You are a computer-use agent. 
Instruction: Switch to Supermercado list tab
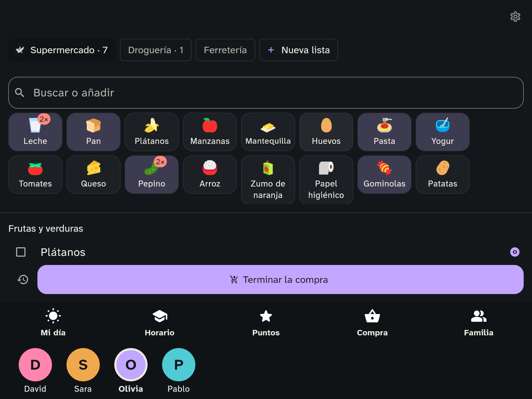[62, 50]
